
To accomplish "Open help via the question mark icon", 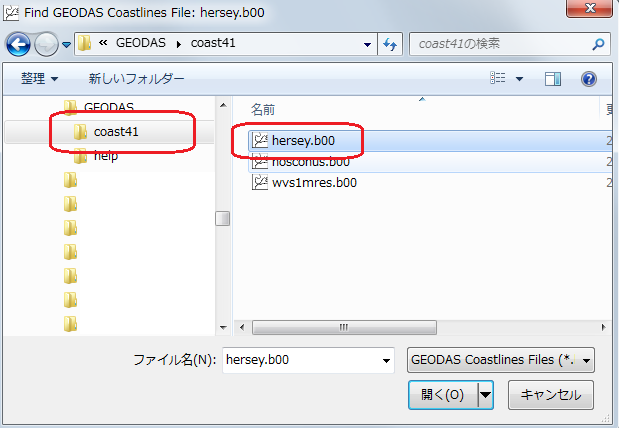I will click(589, 79).
